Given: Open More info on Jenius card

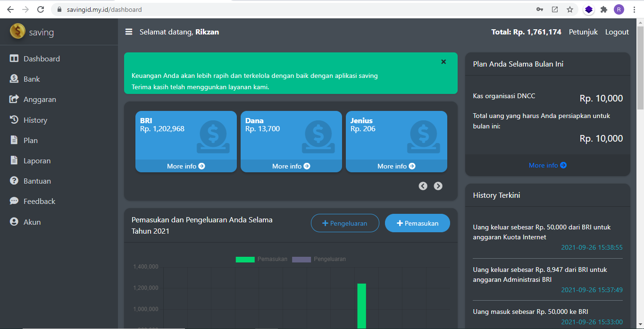Looking at the screenshot, I should pos(396,166).
